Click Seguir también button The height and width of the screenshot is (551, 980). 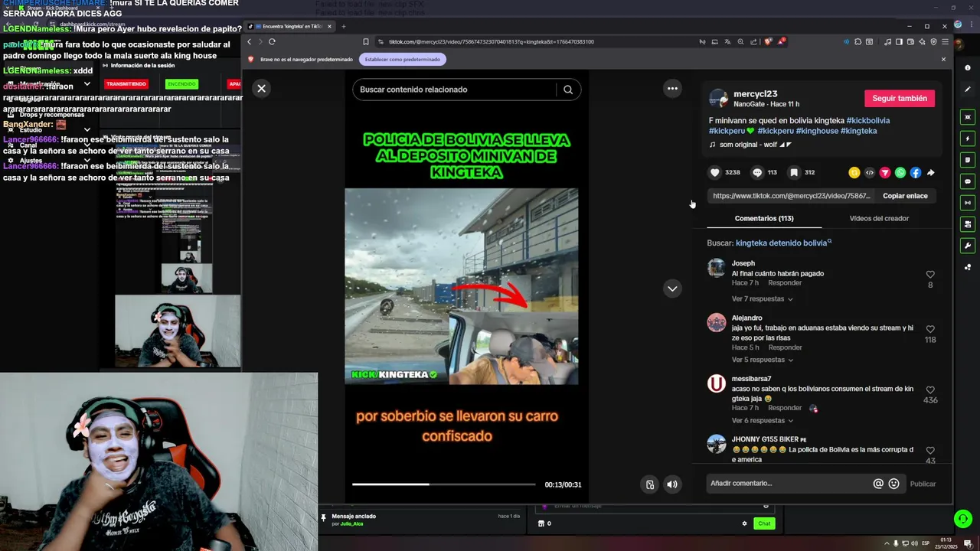(900, 98)
